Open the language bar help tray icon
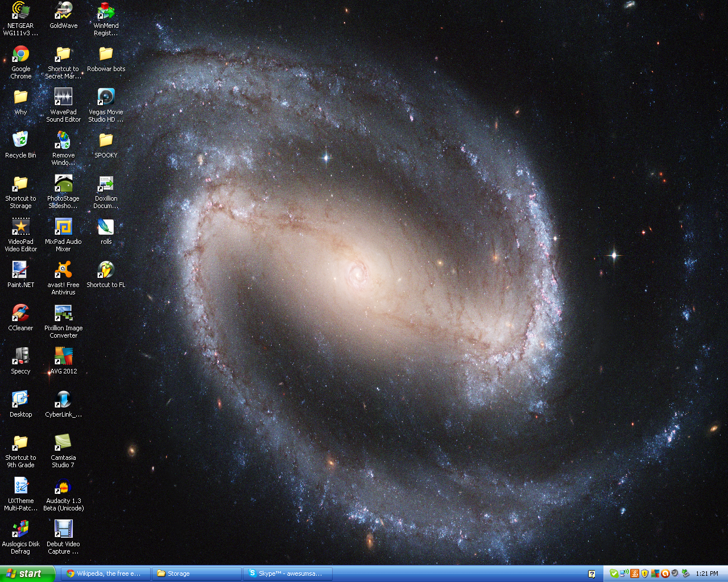Image resolution: width=728 pixels, height=582 pixels. pyautogui.click(x=591, y=574)
